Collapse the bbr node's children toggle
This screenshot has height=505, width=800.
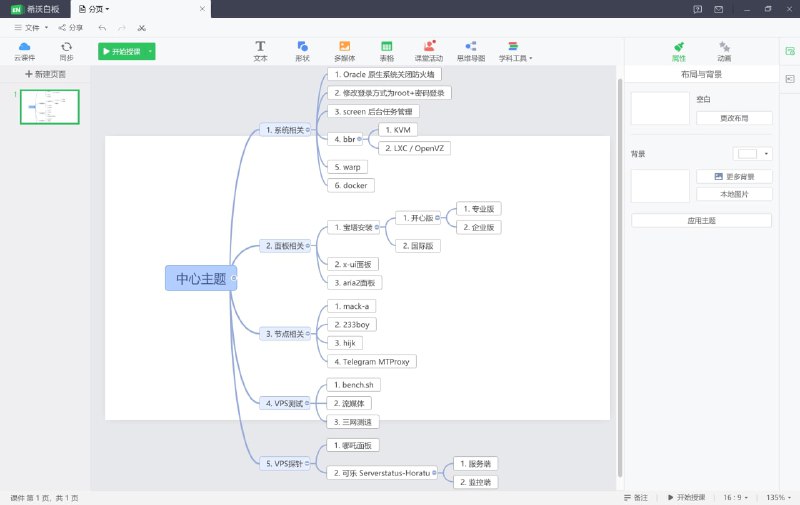360,139
